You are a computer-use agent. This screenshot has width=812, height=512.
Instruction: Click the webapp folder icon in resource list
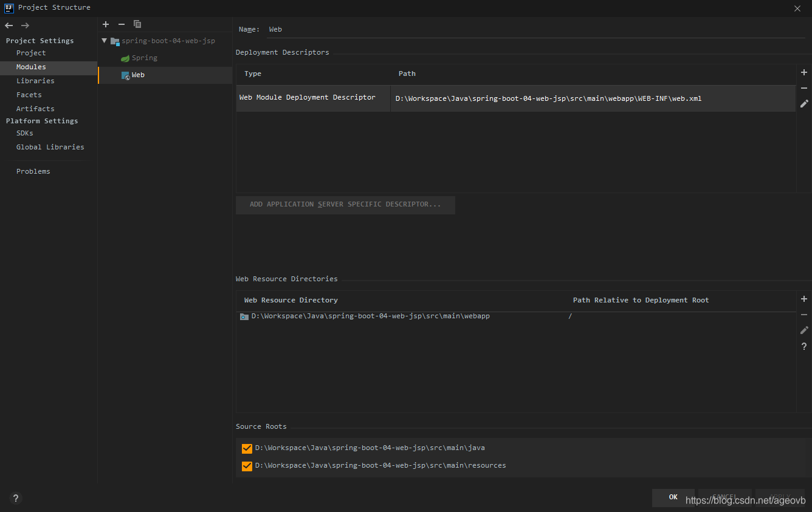click(244, 316)
